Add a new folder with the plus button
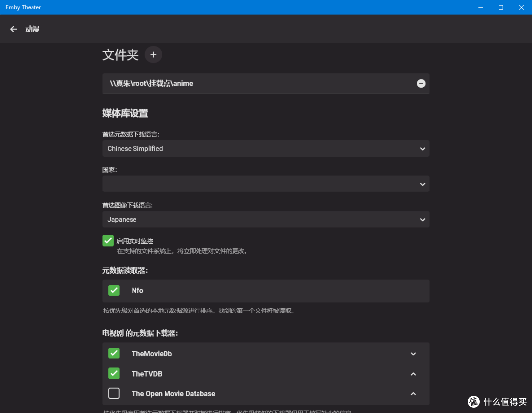 tap(153, 55)
